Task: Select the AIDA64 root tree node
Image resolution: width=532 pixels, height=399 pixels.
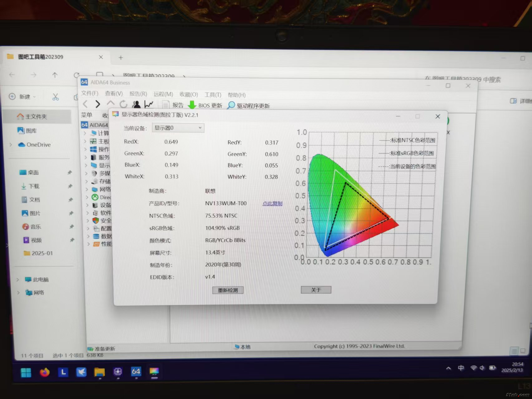Action: (x=94, y=125)
